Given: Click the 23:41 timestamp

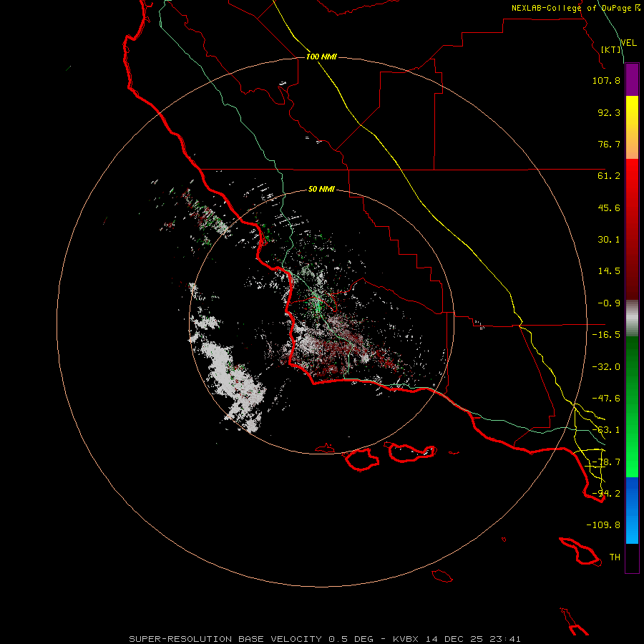Looking at the screenshot, I should 505,639.
